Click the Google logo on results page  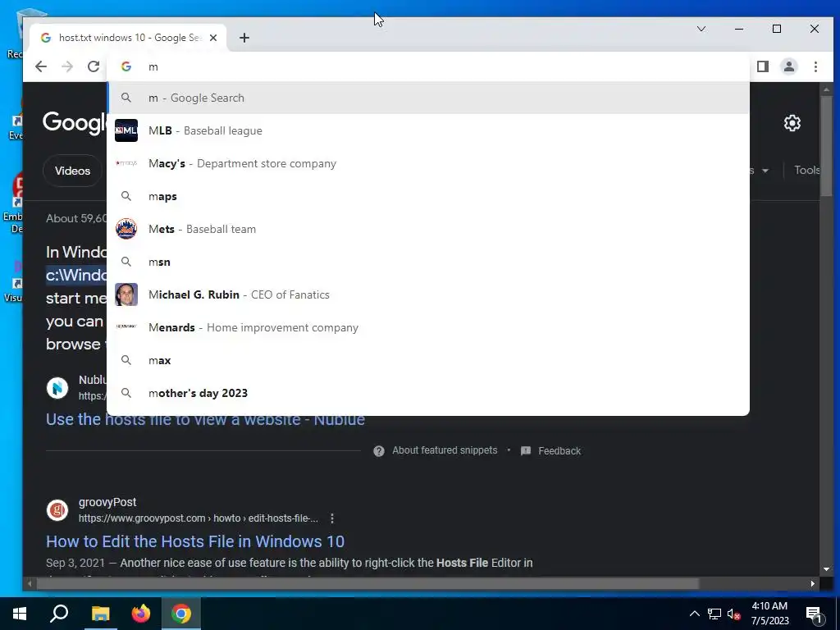tap(75, 123)
